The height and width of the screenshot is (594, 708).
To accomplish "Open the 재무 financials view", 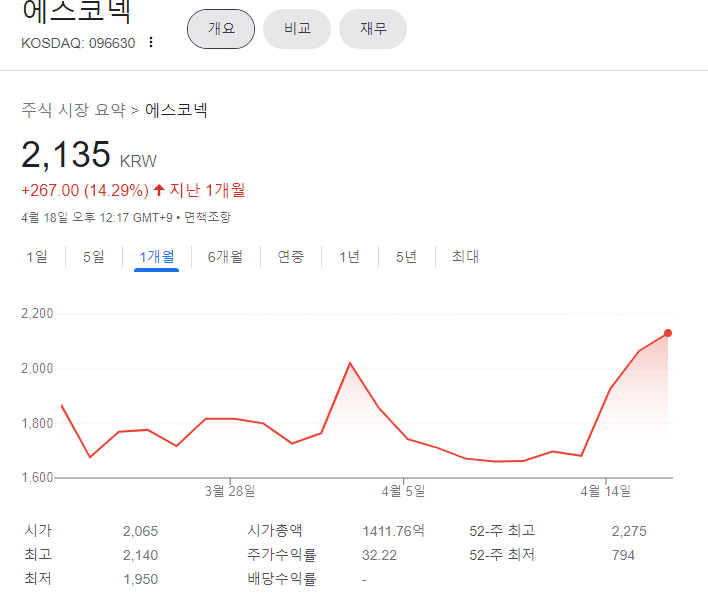I will click(373, 29).
